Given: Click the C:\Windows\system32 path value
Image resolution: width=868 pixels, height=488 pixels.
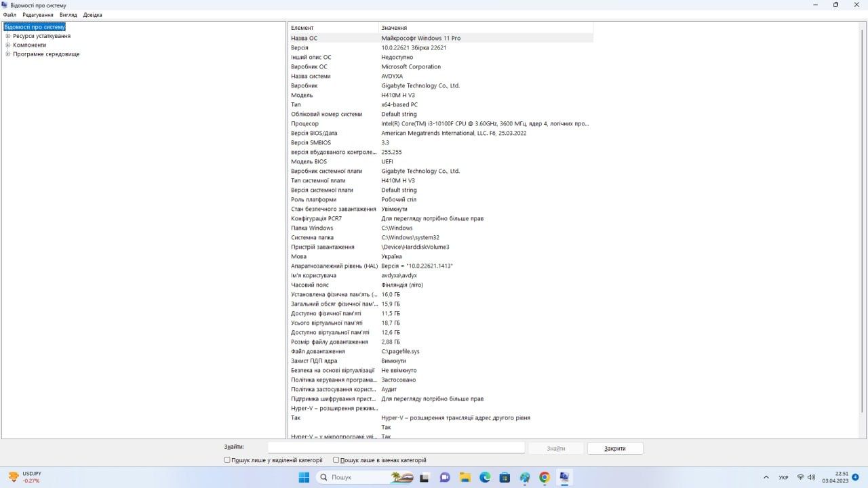Looking at the screenshot, I should pyautogui.click(x=410, y=237).
